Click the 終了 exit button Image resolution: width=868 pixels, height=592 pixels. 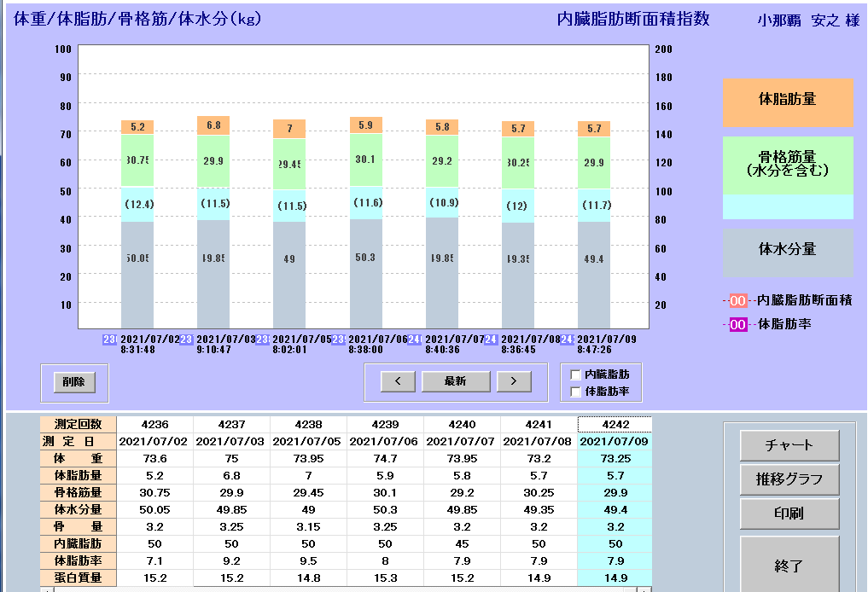(x=789, y=566)
